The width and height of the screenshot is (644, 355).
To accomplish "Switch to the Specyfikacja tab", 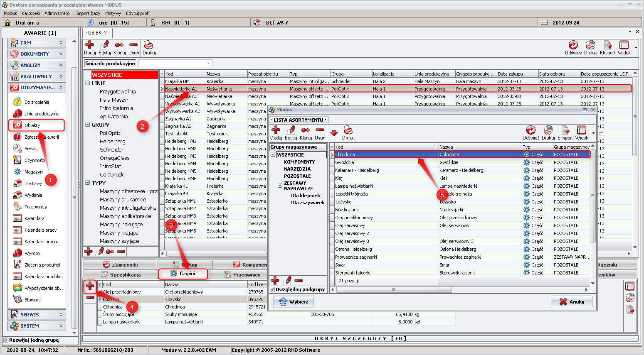I will (x=121, y=275).
